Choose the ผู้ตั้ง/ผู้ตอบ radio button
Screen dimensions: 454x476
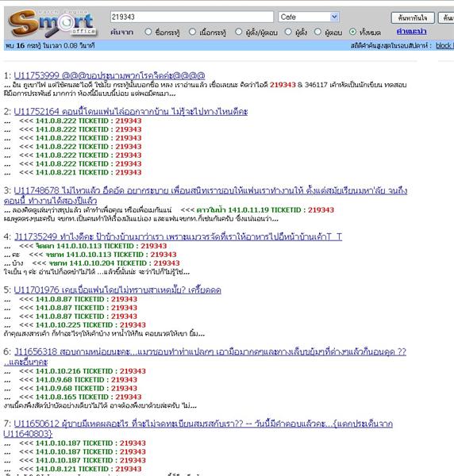(x=239, y=32)
